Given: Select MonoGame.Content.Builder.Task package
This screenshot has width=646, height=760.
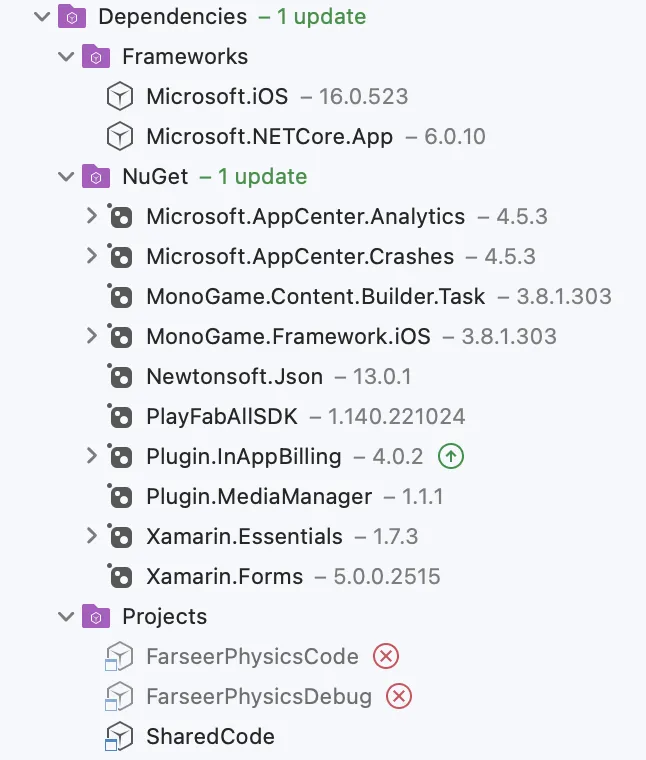Looking at the screenshot, I should point(315,297).
